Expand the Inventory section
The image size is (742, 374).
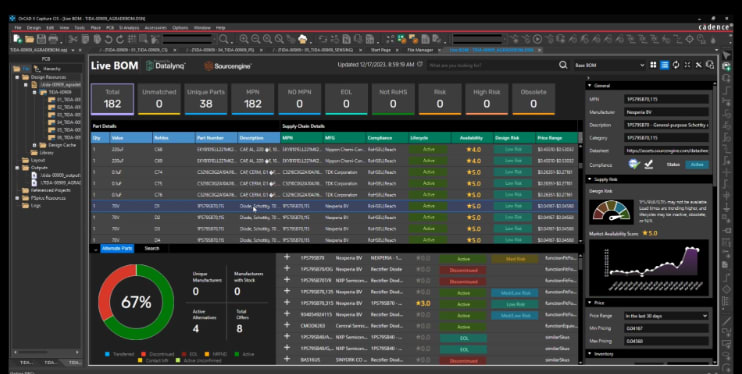590,354
